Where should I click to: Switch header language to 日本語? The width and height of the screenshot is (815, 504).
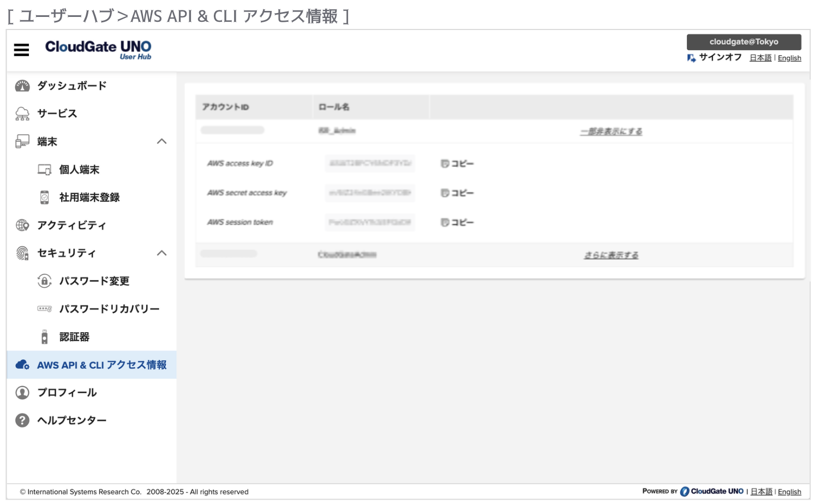[760, 58]
